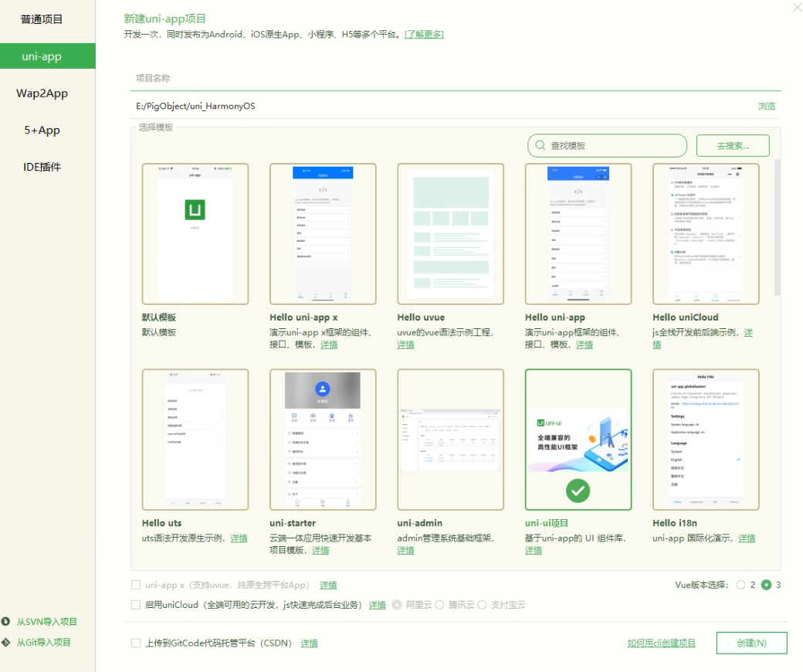Choose Vue version 3 radio button

click(x=766, y=585)
